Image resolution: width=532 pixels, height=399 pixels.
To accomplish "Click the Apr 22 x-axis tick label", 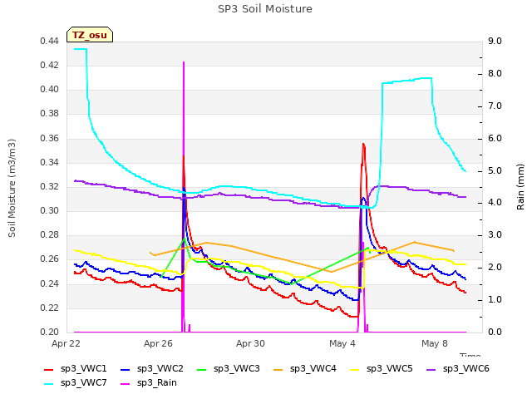I will pos(66,343).
